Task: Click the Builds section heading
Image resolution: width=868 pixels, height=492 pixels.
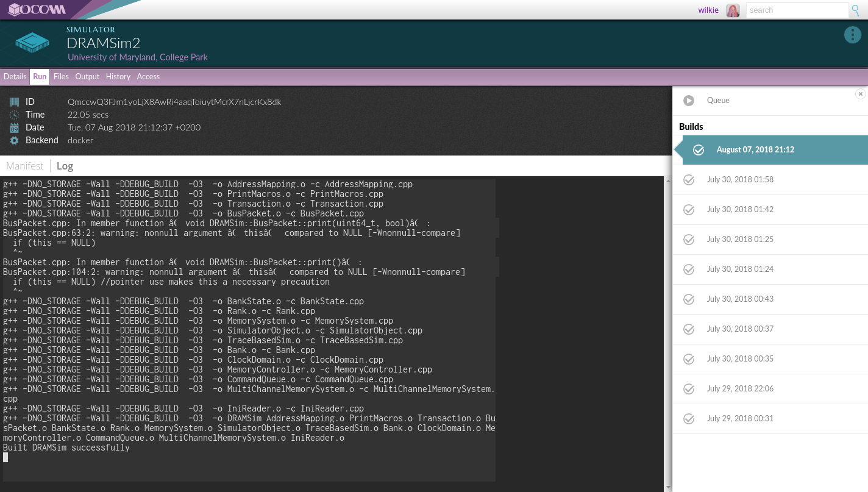Action: click(x=691, y=127)
